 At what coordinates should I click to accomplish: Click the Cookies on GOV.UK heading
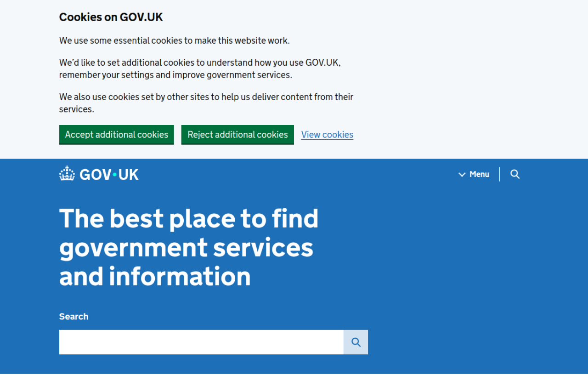(x=111, y=17)
